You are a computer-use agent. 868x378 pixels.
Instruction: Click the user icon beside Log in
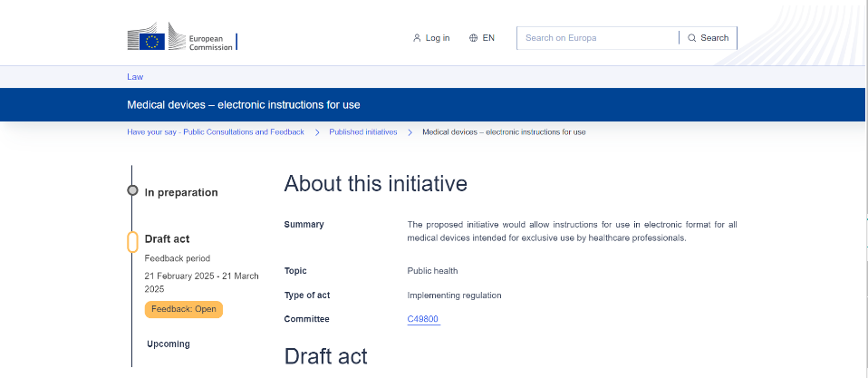[417, 38]
